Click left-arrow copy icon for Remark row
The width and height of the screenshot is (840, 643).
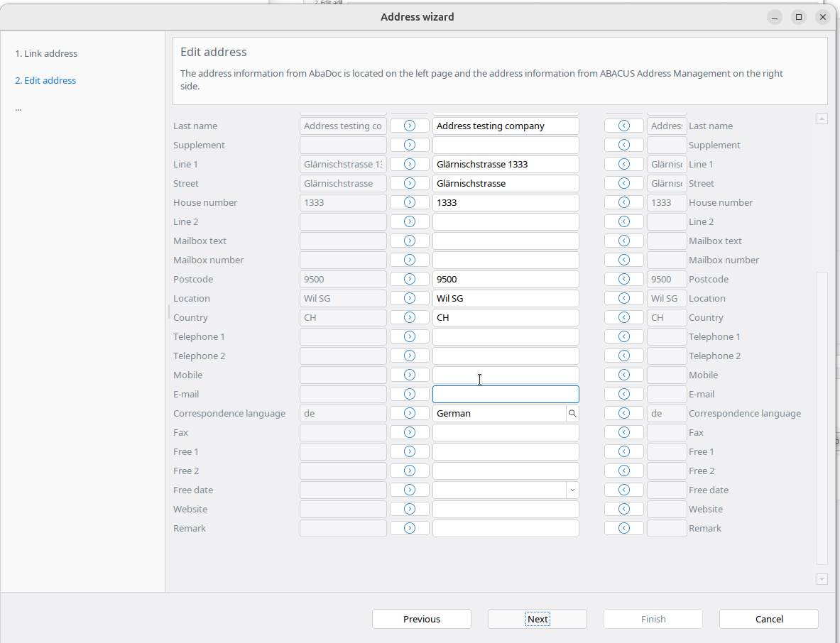tap(624, 528)
